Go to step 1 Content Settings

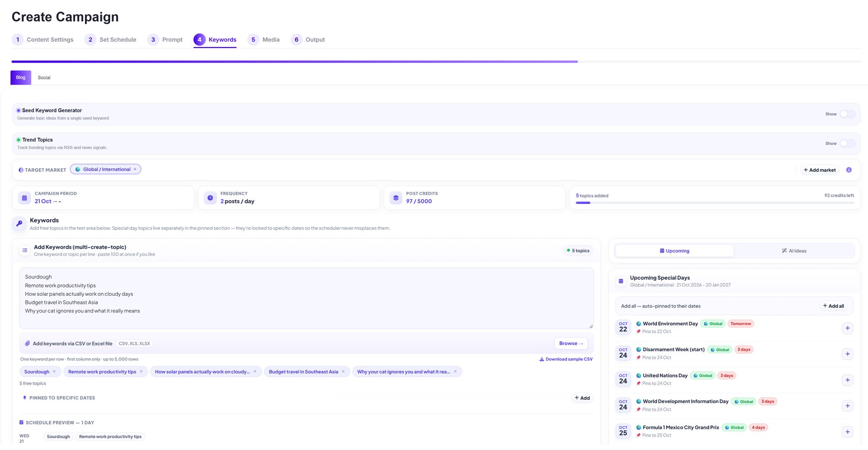click(42, 40)
